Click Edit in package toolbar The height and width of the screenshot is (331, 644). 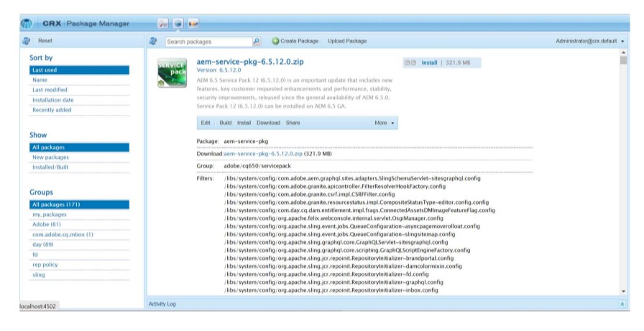(x=206, y=123)
